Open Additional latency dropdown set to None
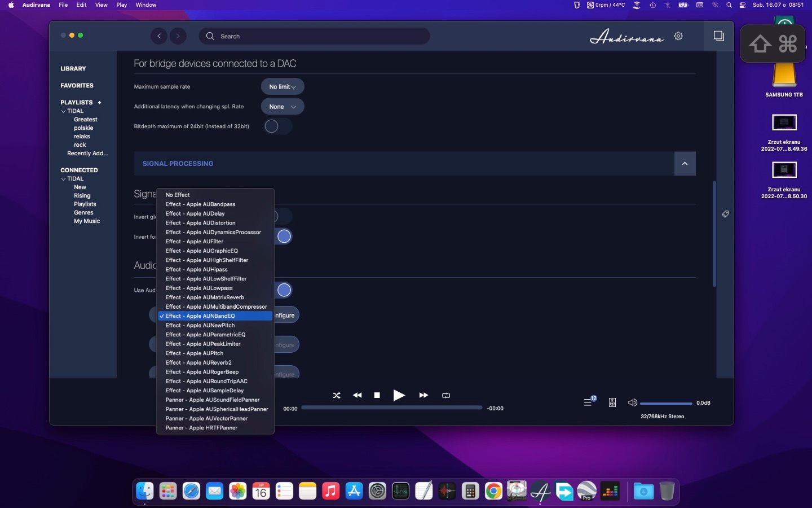 click(283, 107)
